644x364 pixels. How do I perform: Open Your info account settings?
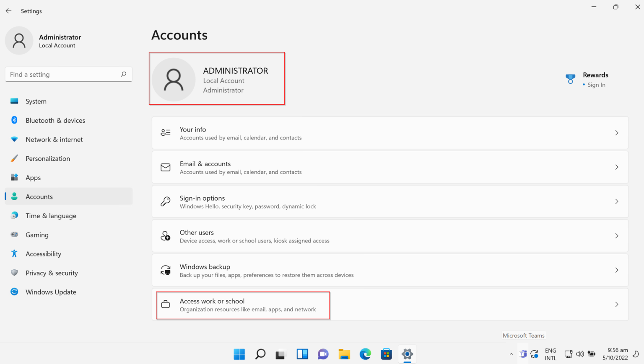tap(389, 133)
